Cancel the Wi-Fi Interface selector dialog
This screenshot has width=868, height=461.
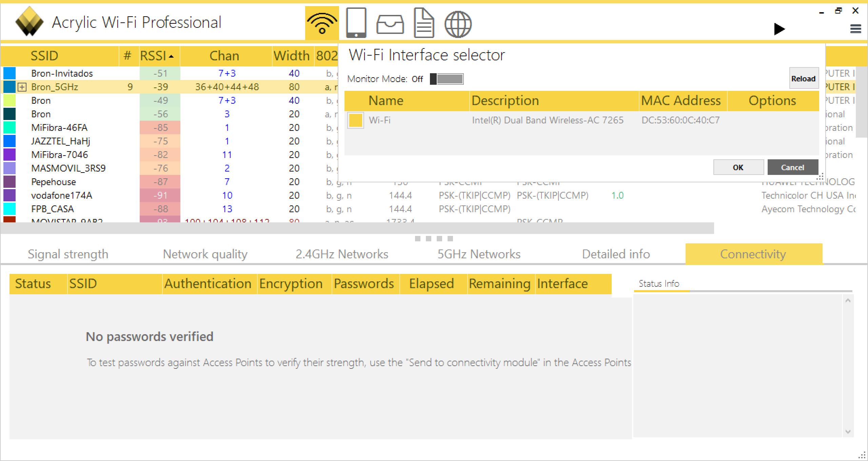tap(792, 167)
